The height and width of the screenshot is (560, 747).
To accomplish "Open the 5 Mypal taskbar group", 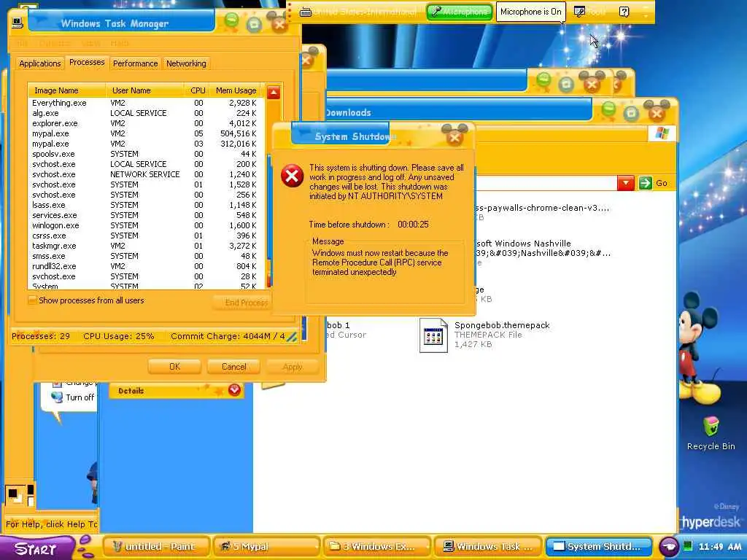I will tap(267, 547).
